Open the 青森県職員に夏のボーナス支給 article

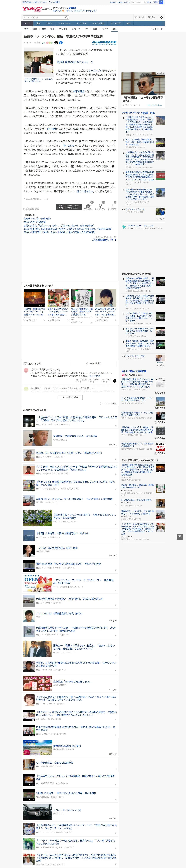pyautogui.click(x=76, y=629)
